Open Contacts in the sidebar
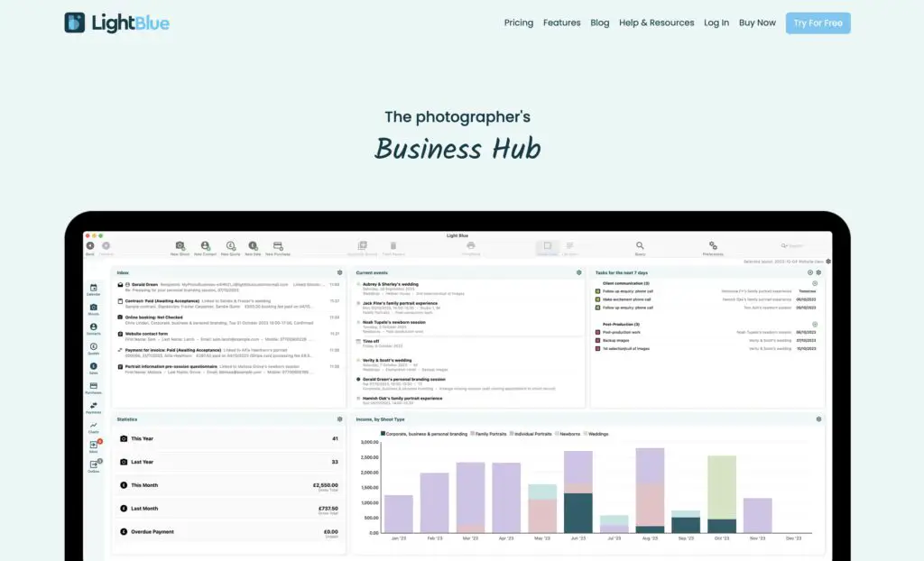 coord(93,329)
